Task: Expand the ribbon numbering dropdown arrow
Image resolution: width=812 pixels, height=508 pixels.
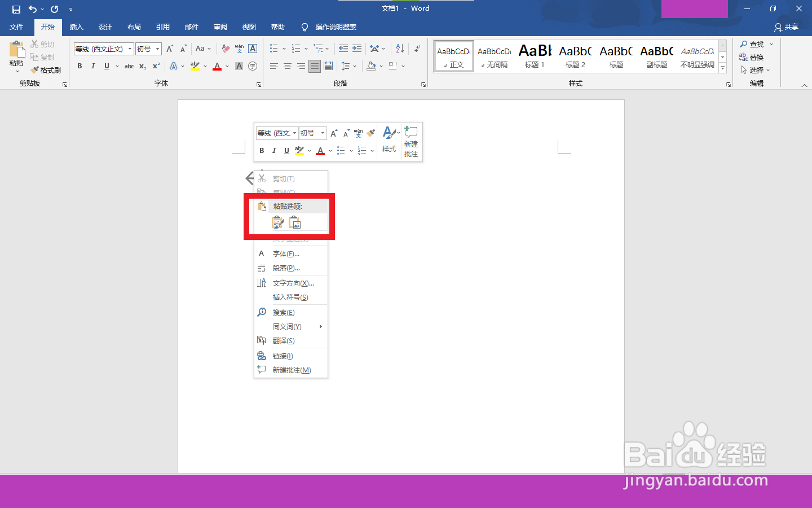Action: 306,49
